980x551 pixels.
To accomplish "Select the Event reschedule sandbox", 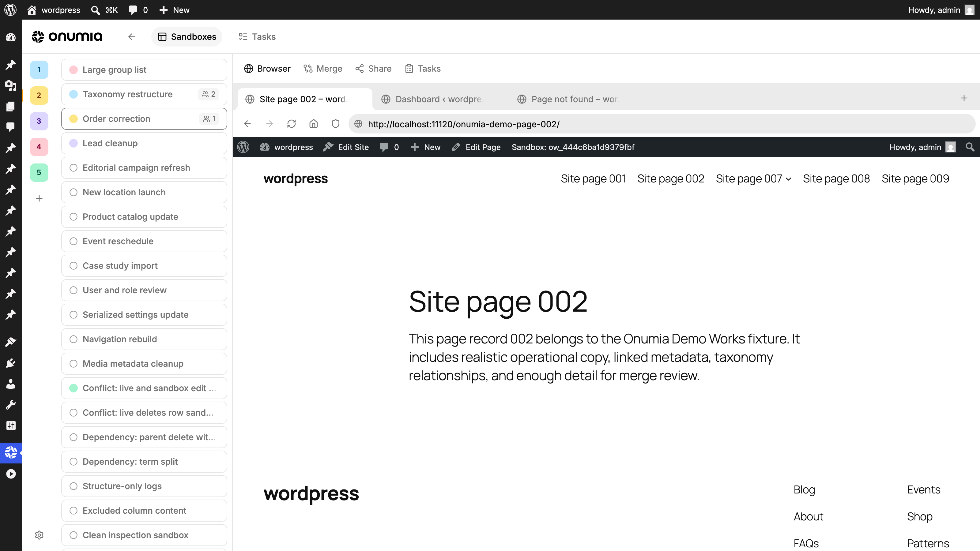I will (x=144, y=241).
